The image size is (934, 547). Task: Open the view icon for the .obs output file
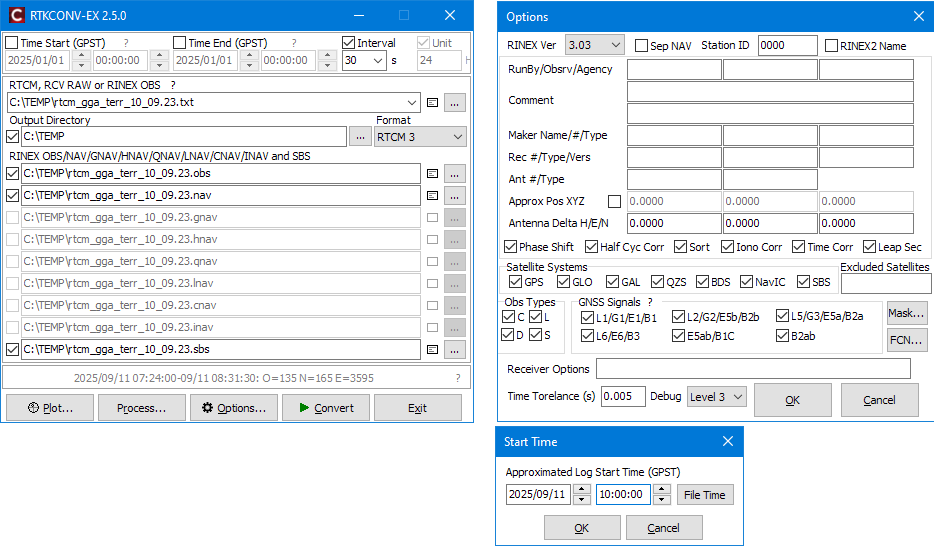433,173
